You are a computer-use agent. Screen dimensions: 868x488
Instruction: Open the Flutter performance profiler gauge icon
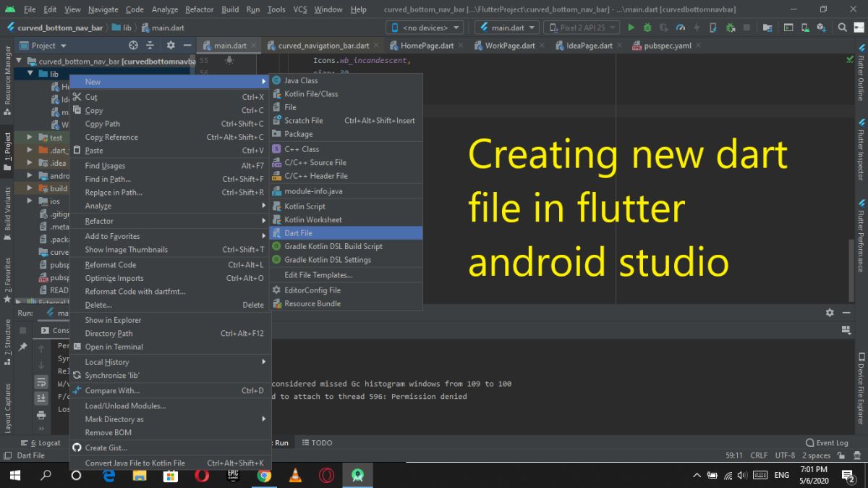point(681,28)
